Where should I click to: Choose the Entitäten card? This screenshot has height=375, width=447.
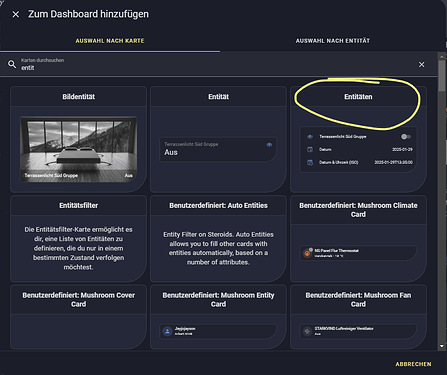pos(358,139)
